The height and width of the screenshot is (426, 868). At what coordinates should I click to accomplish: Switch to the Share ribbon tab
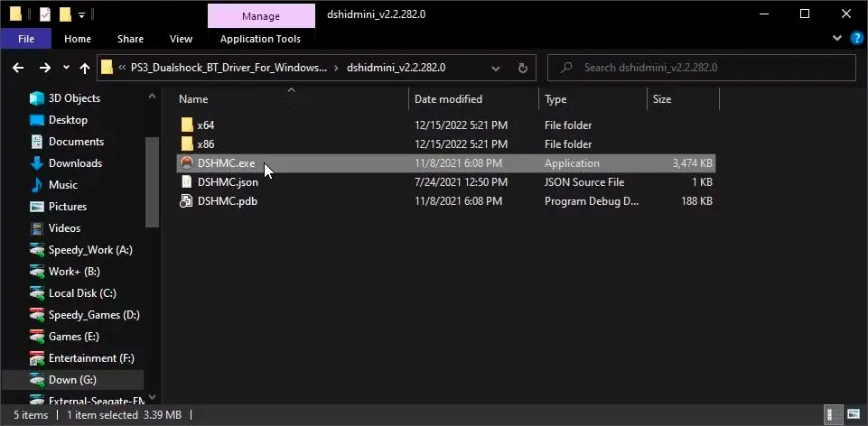130,39
